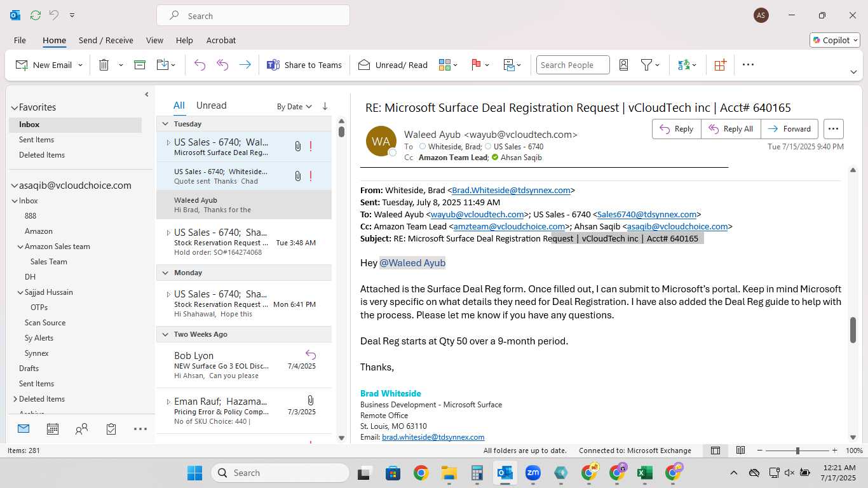This screenshot has width=868, height=488.
Task: Open the ribbon more commands ellipsis
Action: 748,65
